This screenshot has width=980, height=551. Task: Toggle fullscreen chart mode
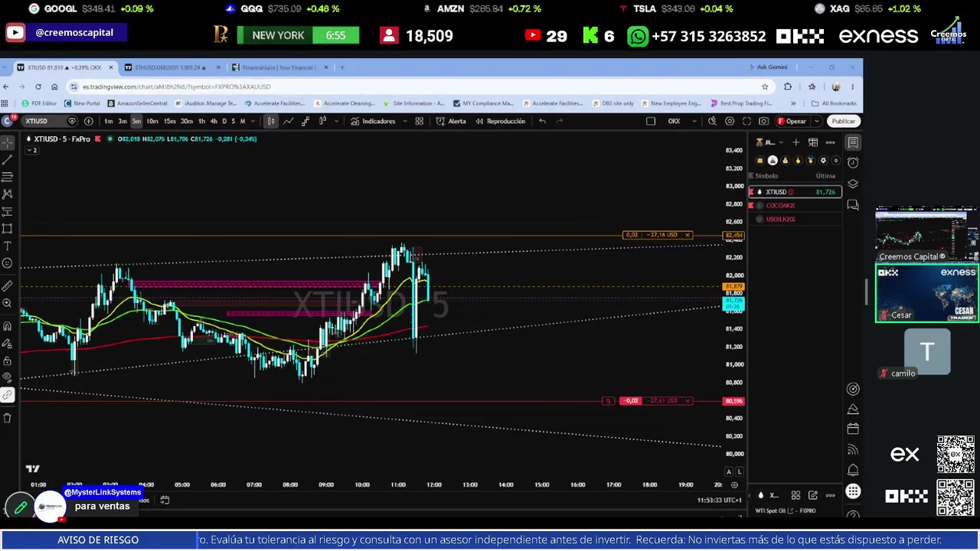(746, 121)
